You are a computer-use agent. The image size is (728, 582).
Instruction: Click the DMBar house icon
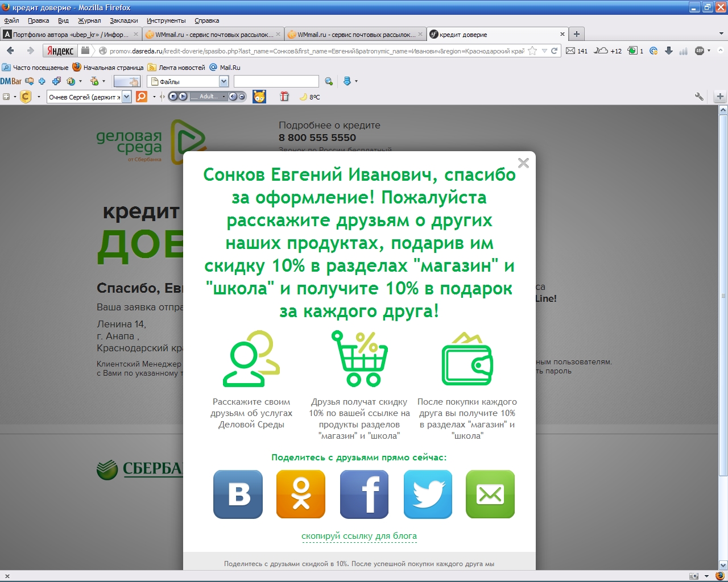71,81
